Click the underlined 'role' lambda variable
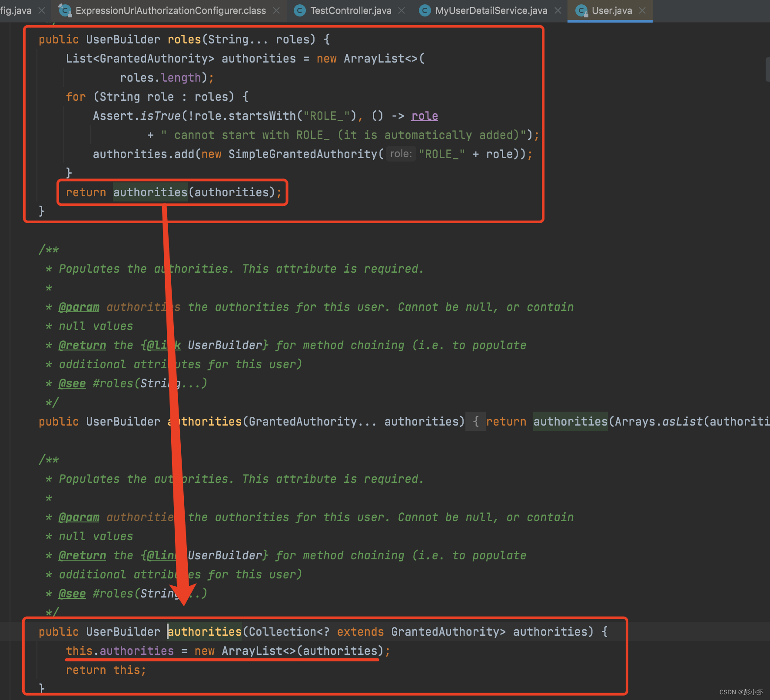 (425, 116)
